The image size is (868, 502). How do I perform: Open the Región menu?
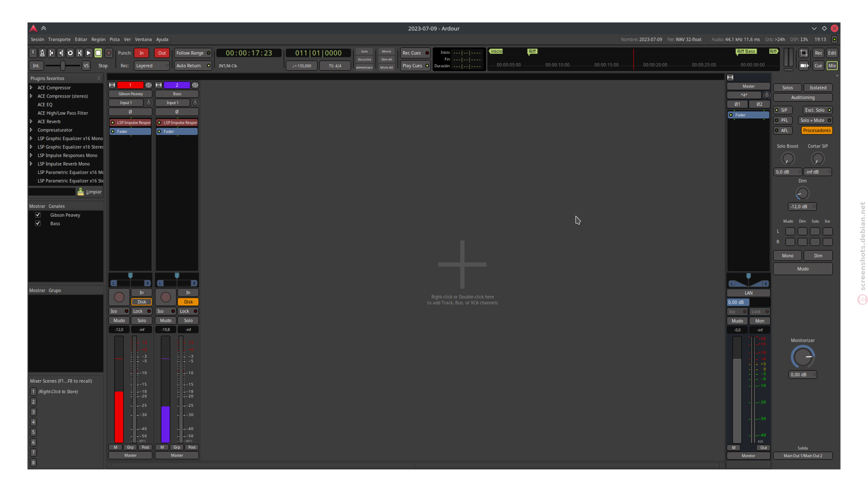tap(98, 39)
